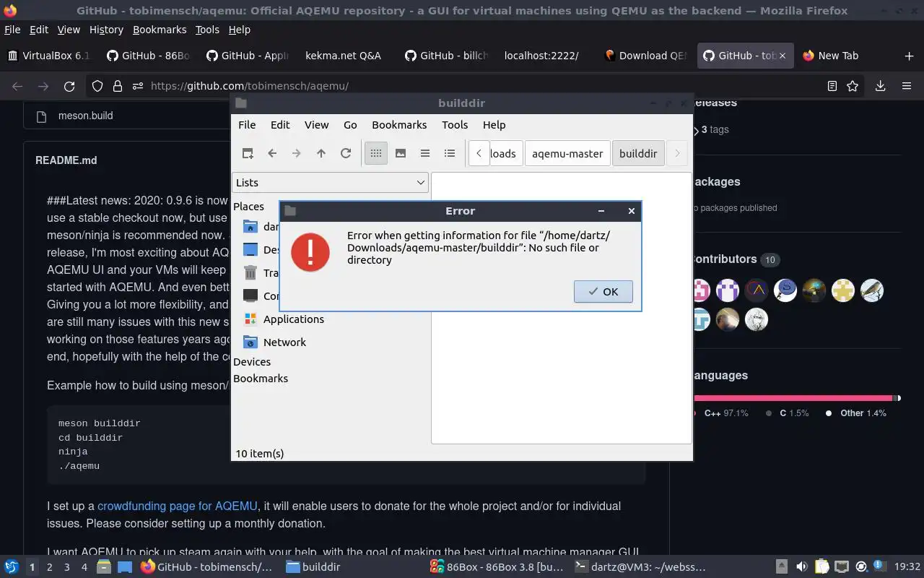Open Firefox History menu
The image size is (924, 578).
click(106, 30)
